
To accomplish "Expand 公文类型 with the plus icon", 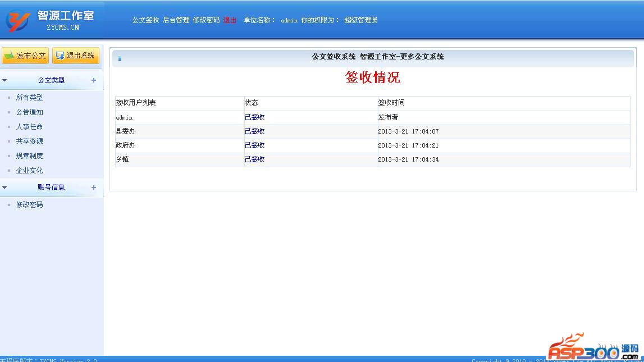I will [x=94, y=80].
